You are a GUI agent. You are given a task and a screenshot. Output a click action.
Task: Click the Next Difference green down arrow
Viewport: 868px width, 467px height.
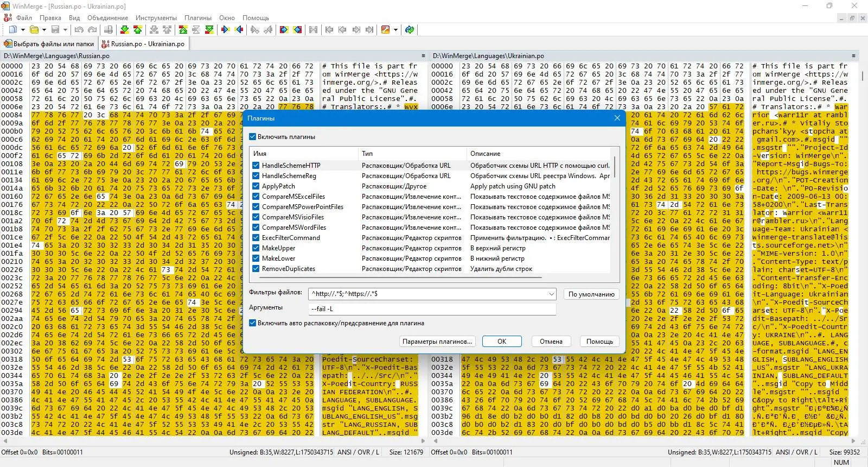124,30
